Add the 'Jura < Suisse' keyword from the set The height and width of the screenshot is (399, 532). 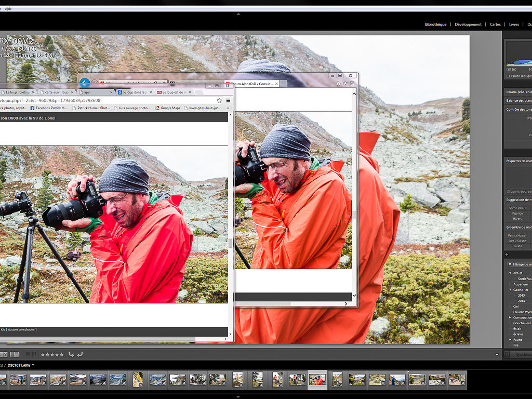click(517, 241)
